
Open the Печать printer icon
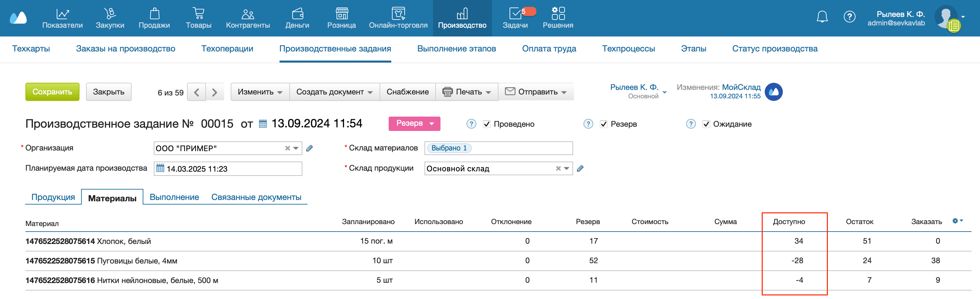point(448,92)
